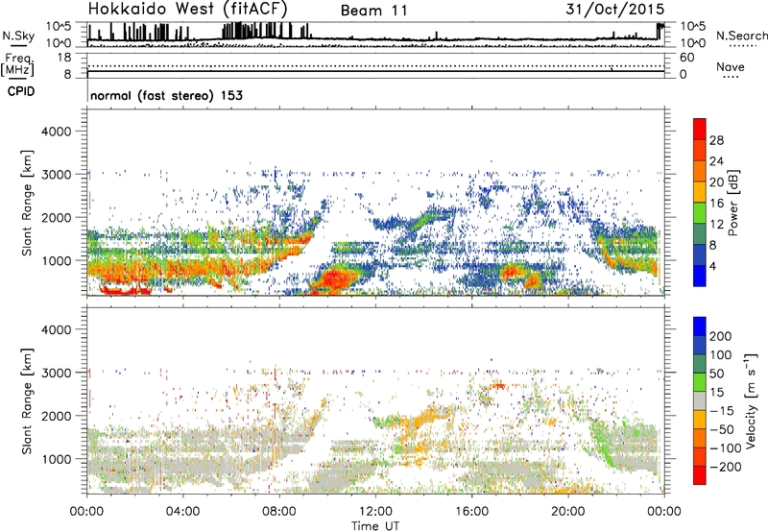
Task: Click the gray band of velocity colorbar
Action: tap(700, 400)
